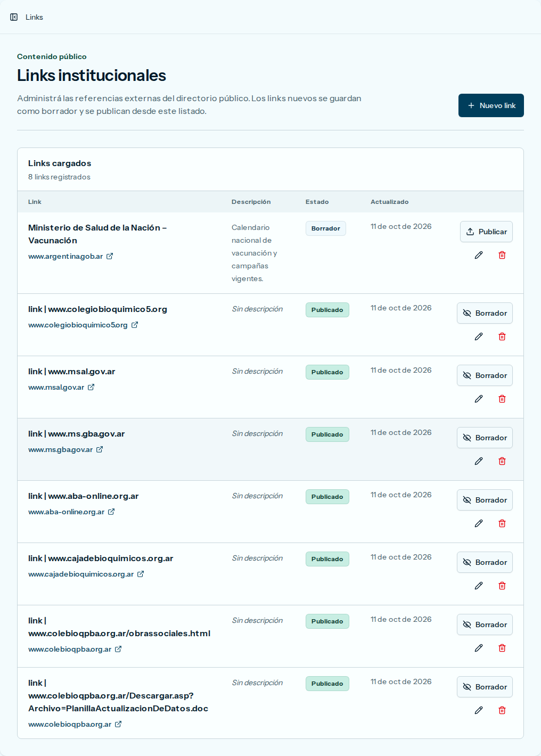
Task: Set www.ms.gba.gov.ar row to Borrador
Action: [485, 438]
